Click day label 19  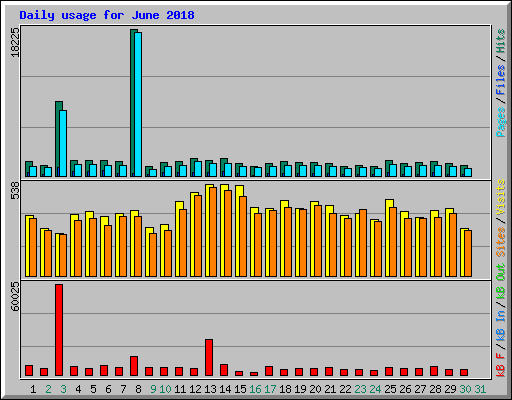pos(300,389)
